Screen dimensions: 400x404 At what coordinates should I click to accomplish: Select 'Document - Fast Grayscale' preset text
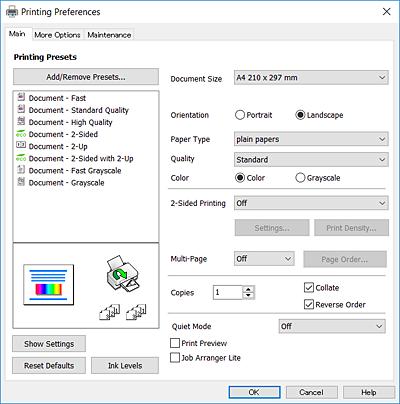pos(75,171)
